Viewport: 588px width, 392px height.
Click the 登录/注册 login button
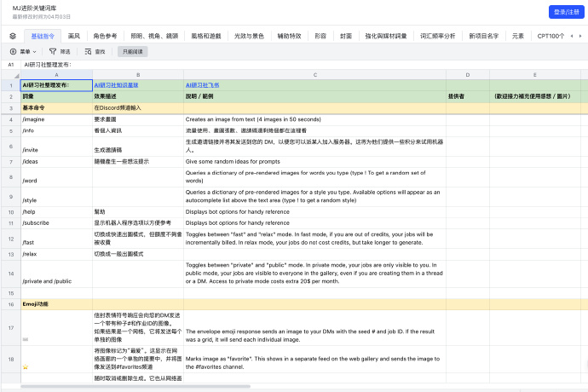point(566,11)
